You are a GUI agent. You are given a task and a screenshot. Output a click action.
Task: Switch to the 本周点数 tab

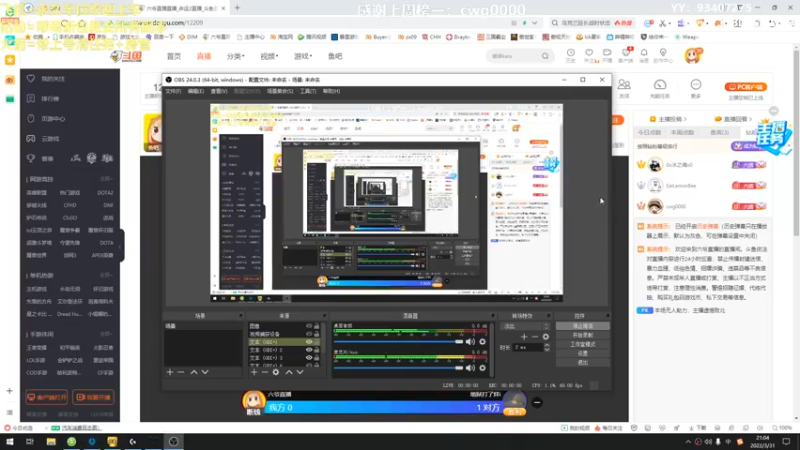683,132
